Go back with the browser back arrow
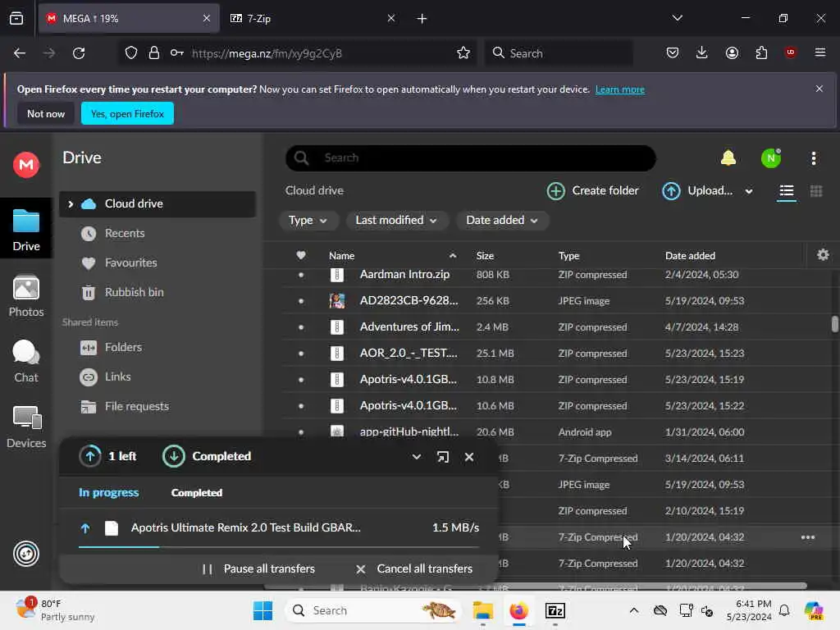The width and height of the screenshot is (840, 630). (20, 53)
